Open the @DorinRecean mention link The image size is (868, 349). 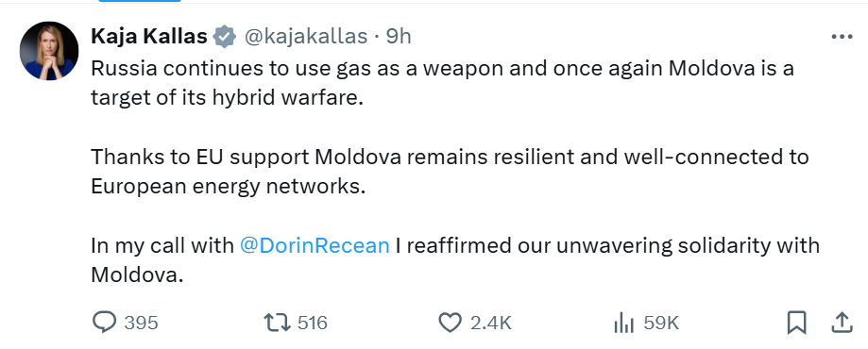(x=315, y=245)
